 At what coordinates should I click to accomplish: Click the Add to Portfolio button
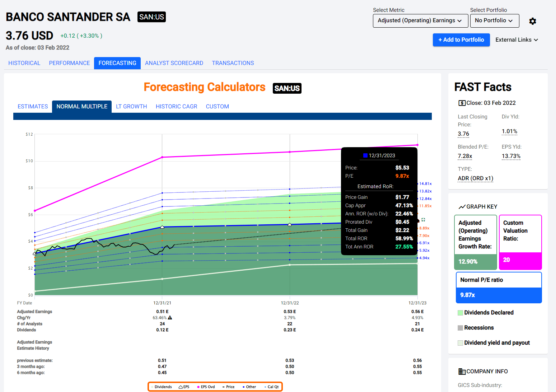click(461, 40)
